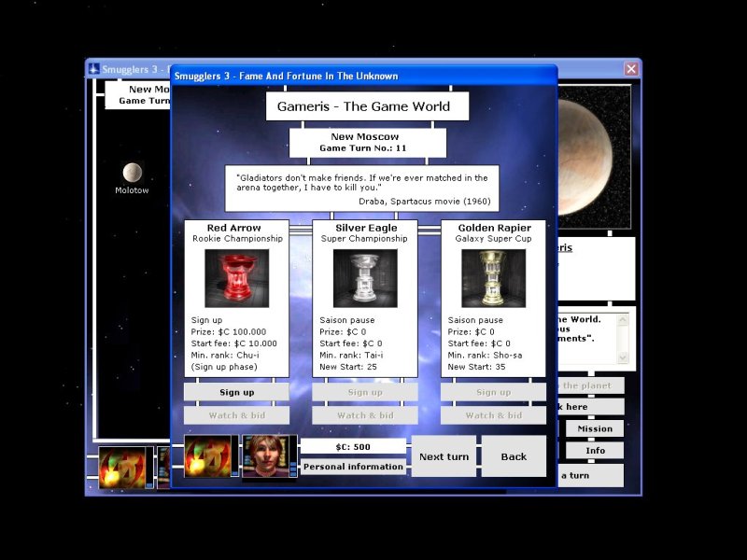Click the Molotow planet on the star map
Image resolution: width=747 pixels, height=560 pixels.
[x=133, y=173]
